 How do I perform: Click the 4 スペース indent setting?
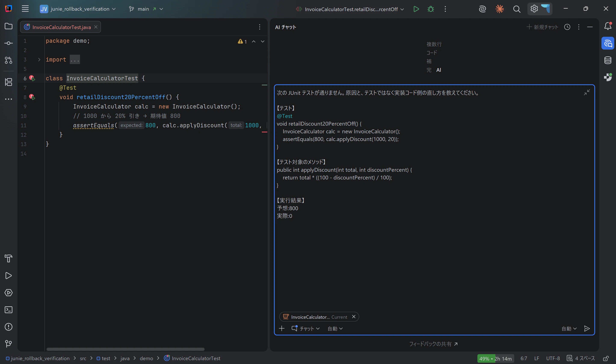(x=581, y=358)
